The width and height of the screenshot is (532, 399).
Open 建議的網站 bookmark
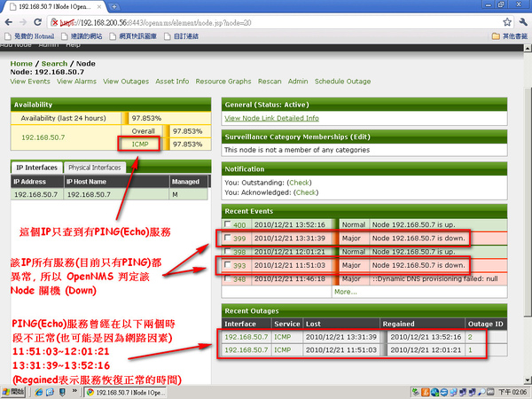point(82,36)
